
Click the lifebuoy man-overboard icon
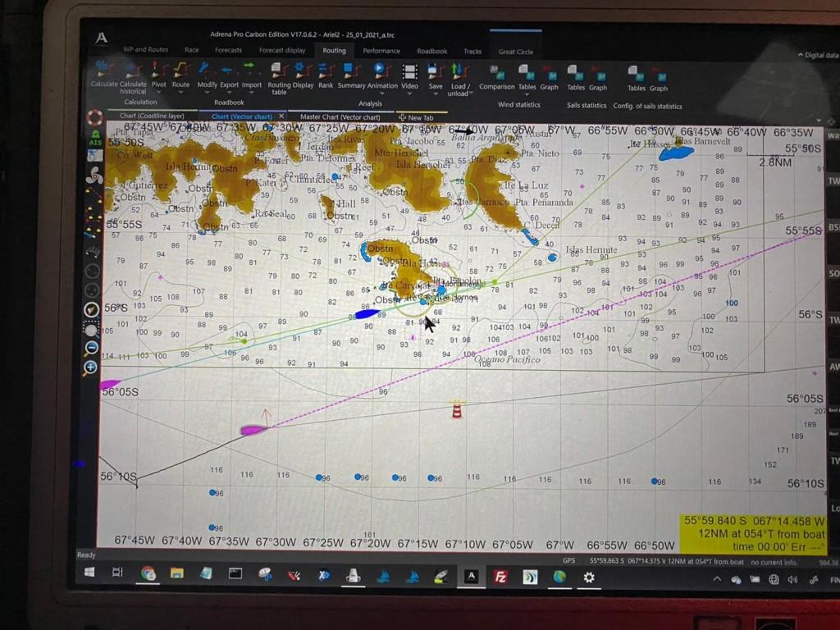[95, 117]
